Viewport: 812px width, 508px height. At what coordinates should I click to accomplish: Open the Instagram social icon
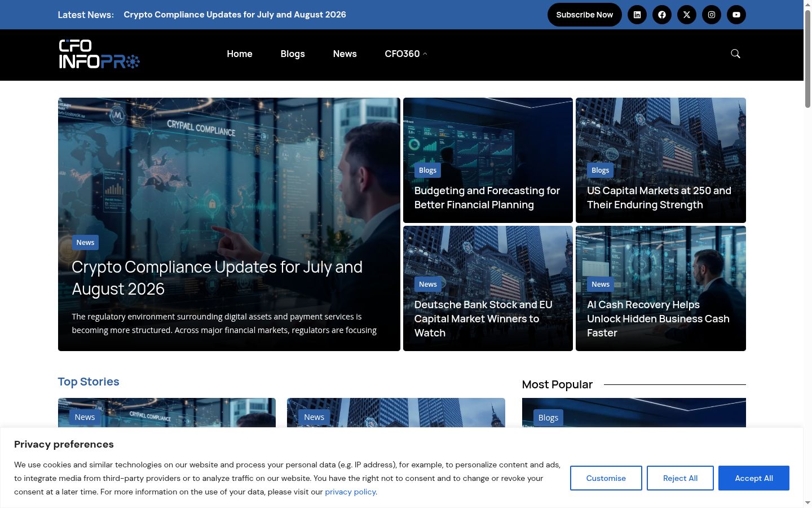(x=712, y=15)
